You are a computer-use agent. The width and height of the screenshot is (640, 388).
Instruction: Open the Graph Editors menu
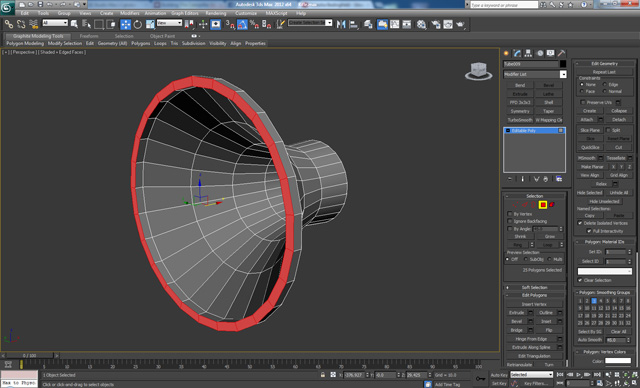pos(184,13)
